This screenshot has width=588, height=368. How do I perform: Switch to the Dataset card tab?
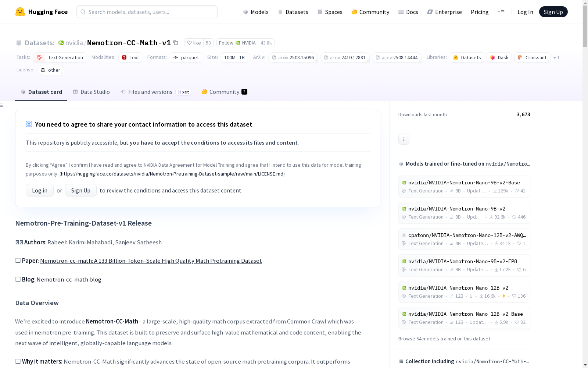coord(41,92)
